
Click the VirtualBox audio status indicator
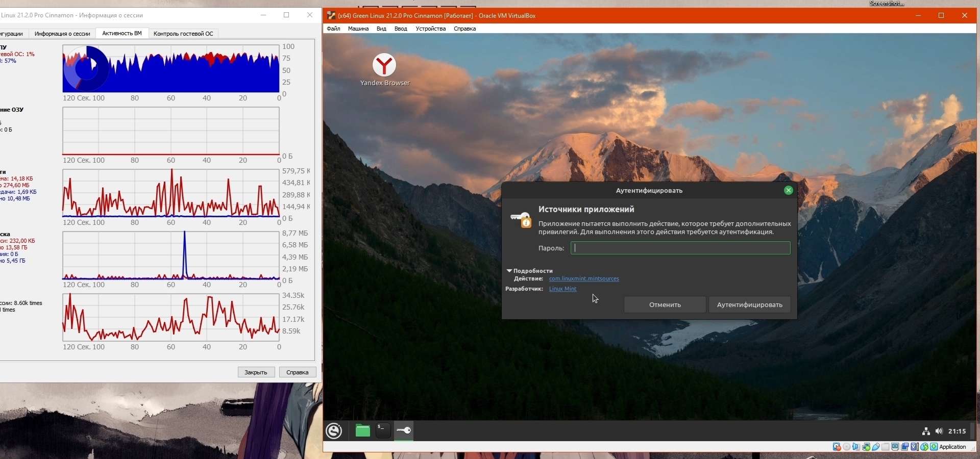coord(856,447)
